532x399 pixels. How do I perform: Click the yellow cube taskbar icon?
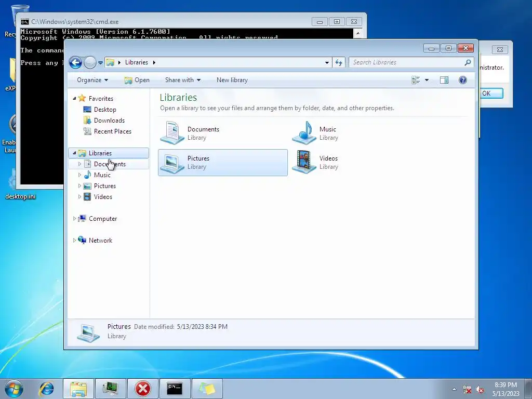click(x=207, y=389)
